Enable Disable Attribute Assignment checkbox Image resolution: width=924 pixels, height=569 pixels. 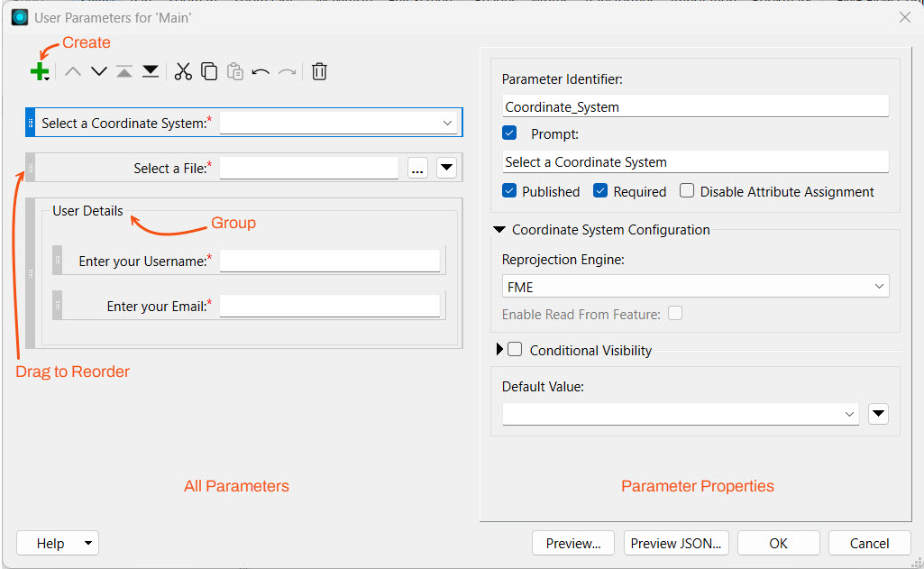tap(687, 191)
